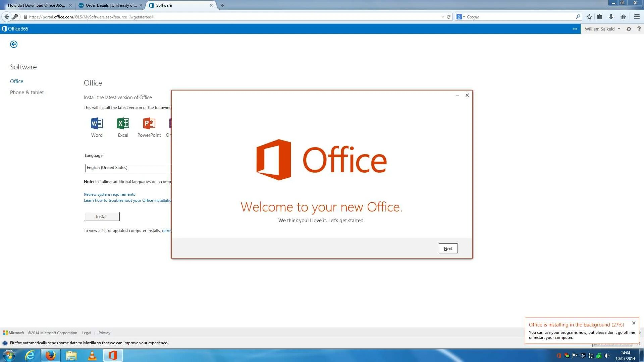
Task: Open the troubleshoot Office installation link
Action: click(x=127, y=200)
